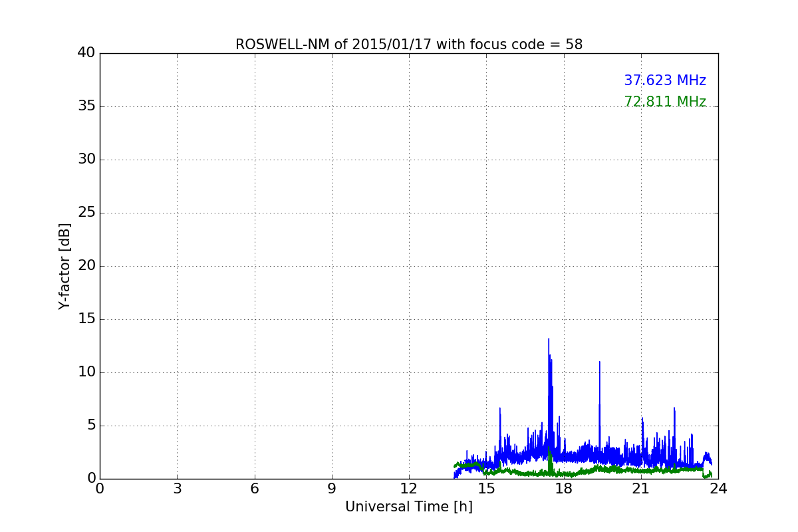
Task: Click the Universal Time [h] axis label
Action: (x=409, y=507)
